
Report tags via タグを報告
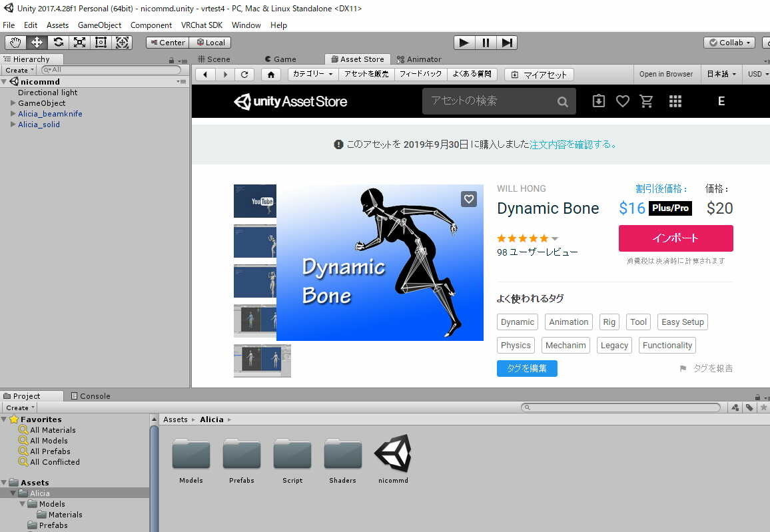point(706,368)
